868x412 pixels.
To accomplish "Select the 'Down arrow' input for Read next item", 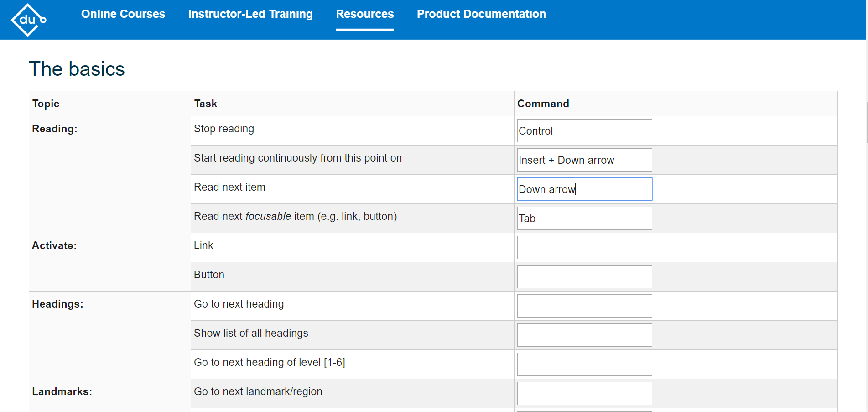I will [x=584, y=189].
